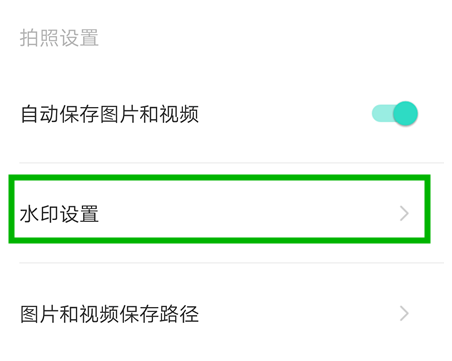Go into 水印设置 under photo settings

pos(219,209)
